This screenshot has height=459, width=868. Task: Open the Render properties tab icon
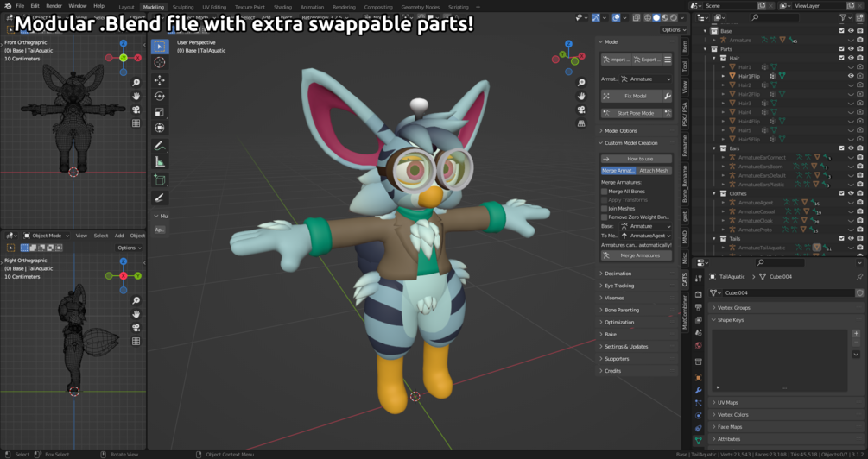click(x=699, y=294)
